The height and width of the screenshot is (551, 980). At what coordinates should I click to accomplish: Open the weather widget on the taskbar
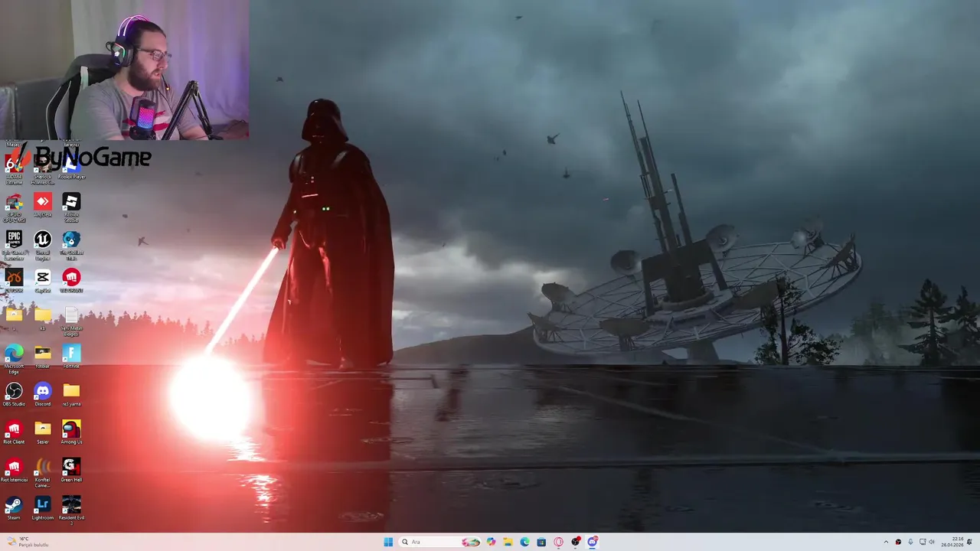27,542
